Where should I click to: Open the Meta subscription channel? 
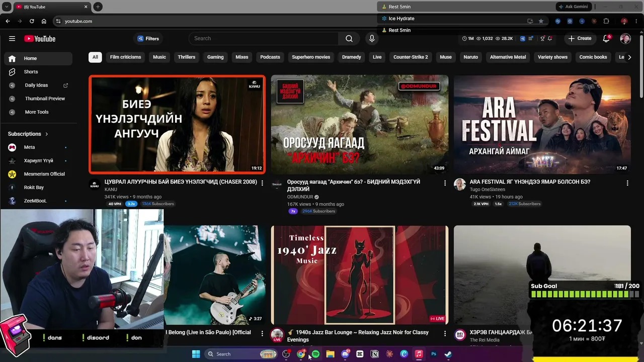pos(38,147)
